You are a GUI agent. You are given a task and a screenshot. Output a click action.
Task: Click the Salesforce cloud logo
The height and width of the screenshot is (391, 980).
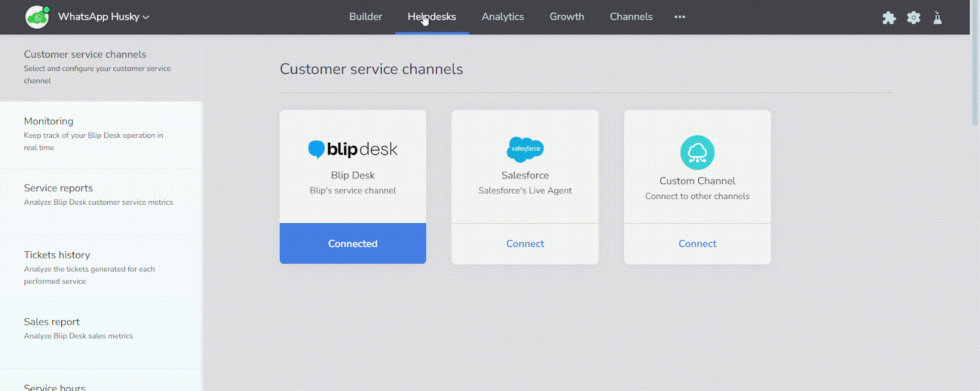[525, 149]
